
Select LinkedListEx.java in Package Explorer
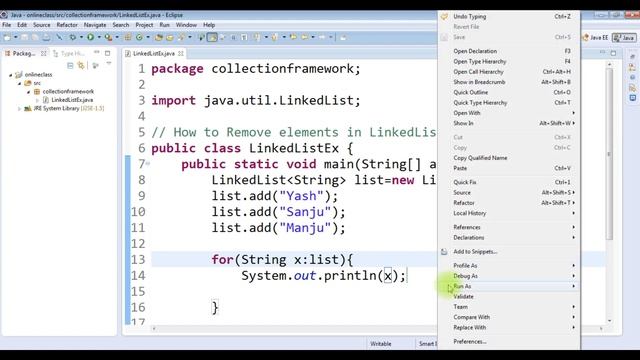click(x=72, y=100)
